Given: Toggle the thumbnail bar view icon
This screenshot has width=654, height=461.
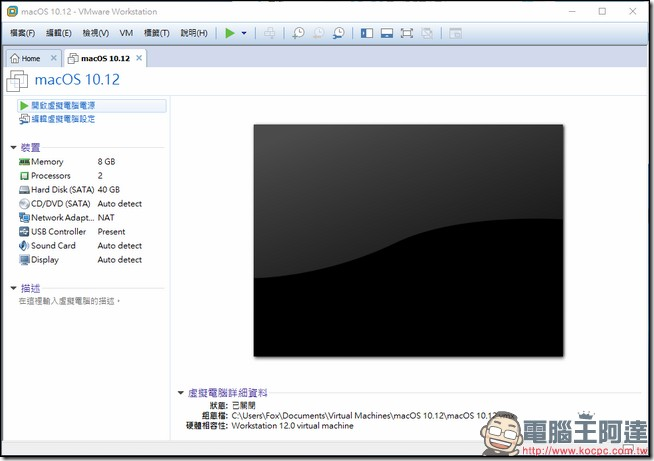Looking at the screenshot, I should tap(387, 33).
